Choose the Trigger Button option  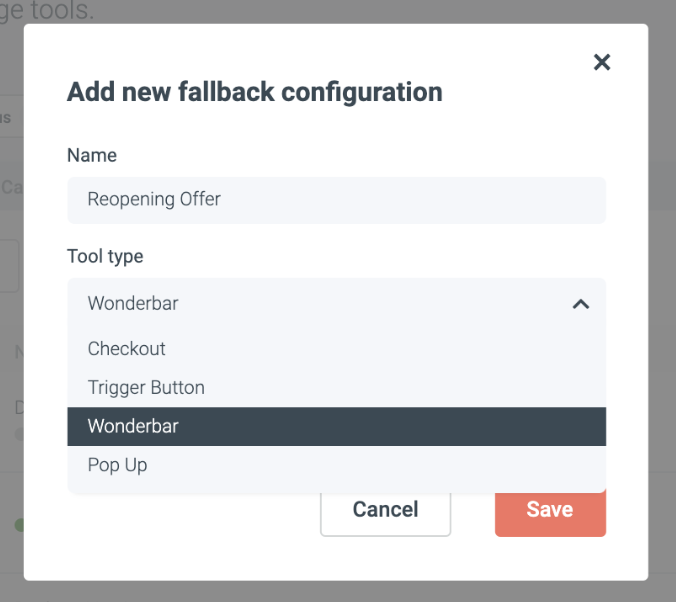pos(146,388)
